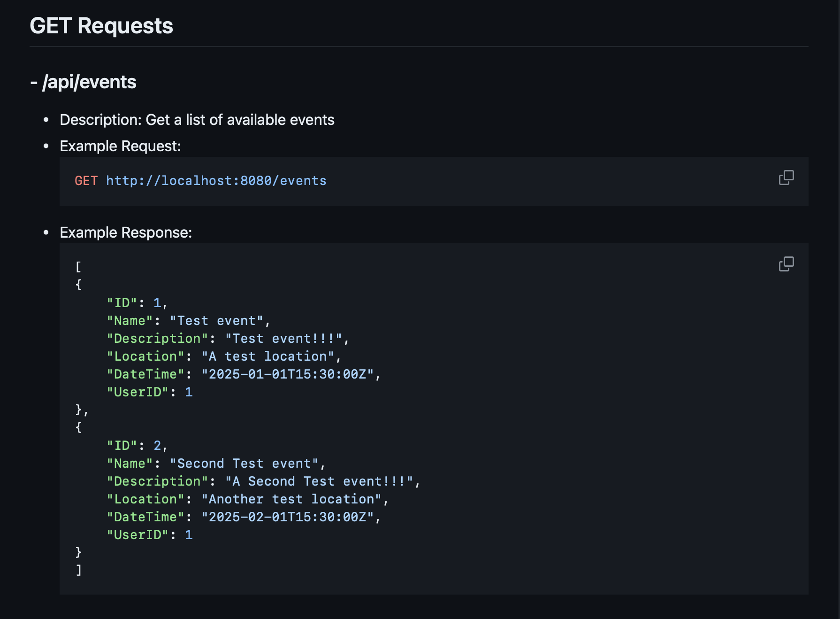Image resolution: width=840 pixels, height=619 pixels.
Task: Click the "ID": 1 line in the JSON
Action: [x=137, y=303]
